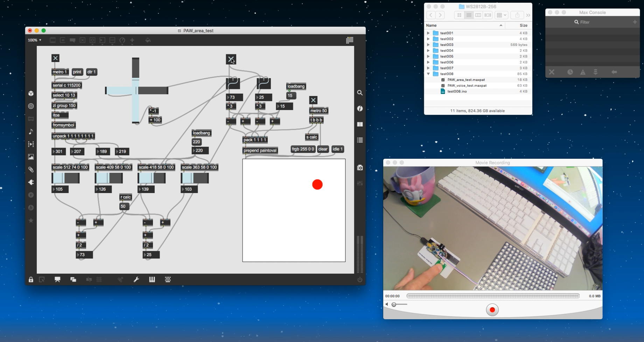Viewport: 644px width, 342px height.
Task: Toggle the X box above metro 1
Action: click(x=55, y=58)
